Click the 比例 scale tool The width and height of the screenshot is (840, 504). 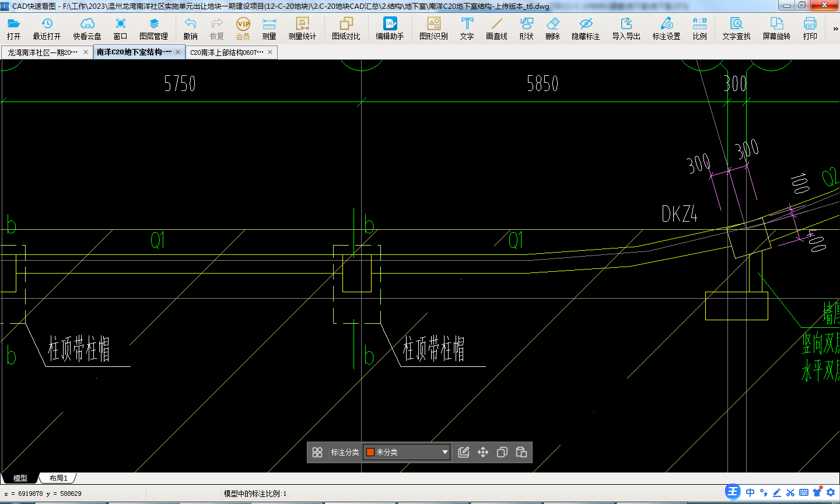click(699, 28)
